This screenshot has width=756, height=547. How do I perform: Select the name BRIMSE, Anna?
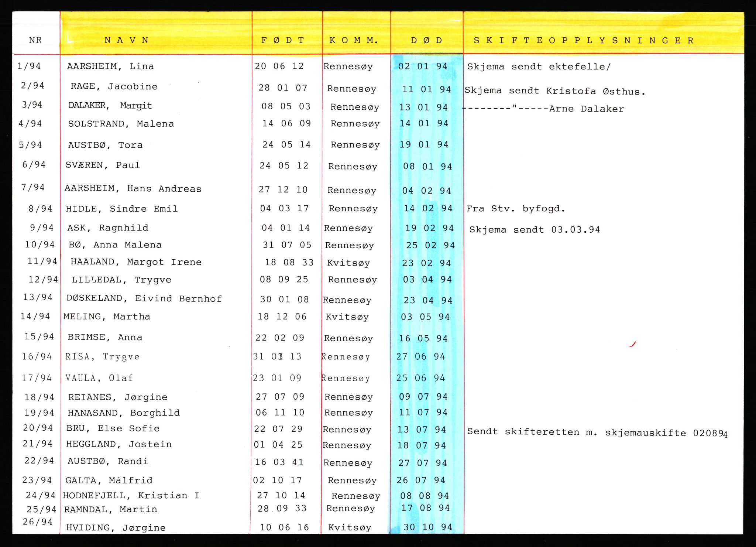[105, 337]
